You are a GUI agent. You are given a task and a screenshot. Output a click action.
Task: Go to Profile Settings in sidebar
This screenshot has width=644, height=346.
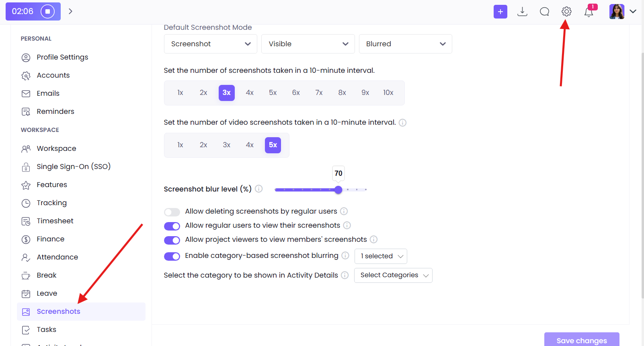(x=62, y=57)
